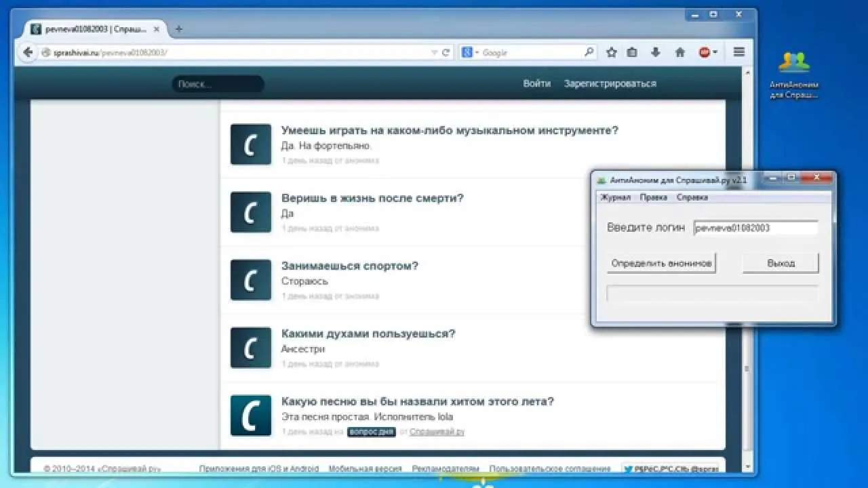The width and height of the screenshot is (868, 488).
Task: Click the browser back arrow button
Action: 28,52
